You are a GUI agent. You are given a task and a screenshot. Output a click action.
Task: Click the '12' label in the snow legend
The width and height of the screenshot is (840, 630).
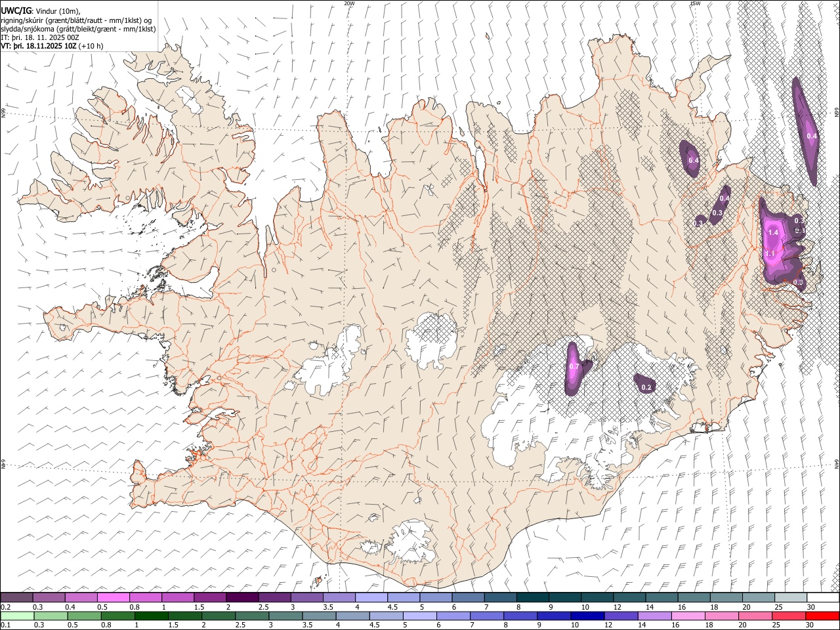coord(617,607)
